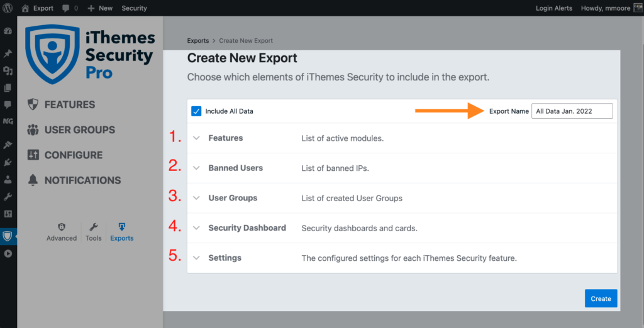Click the User Groups people icon

(33, 129)
